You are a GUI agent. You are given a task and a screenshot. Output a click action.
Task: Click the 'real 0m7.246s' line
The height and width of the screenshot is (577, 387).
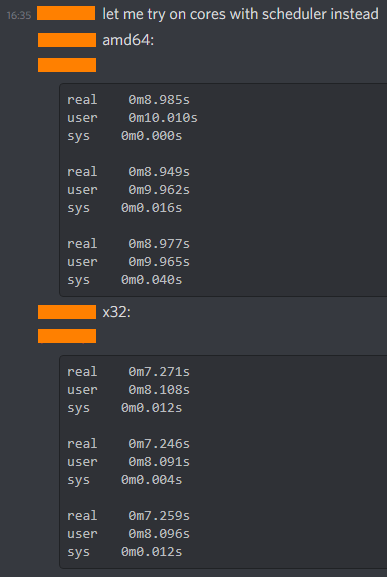(128, 444)
